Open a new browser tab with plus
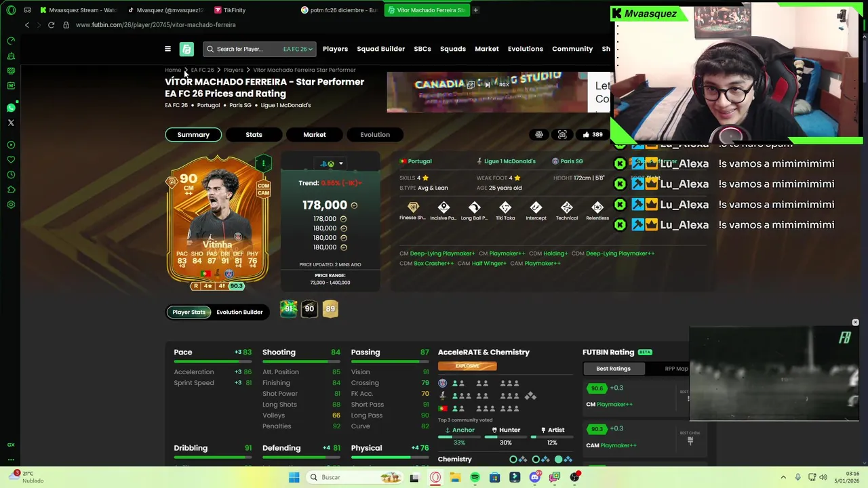868x488 pixels. [x=475, y=10]
